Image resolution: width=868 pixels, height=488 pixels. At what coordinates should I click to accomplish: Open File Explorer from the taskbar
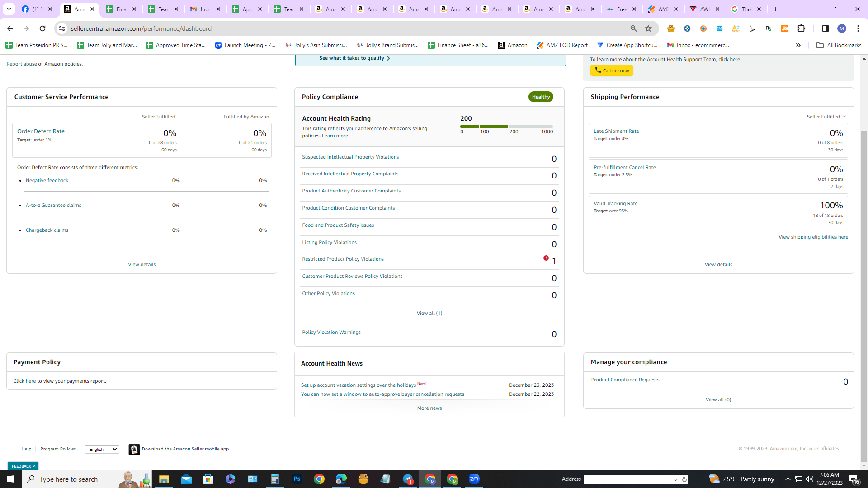point(164,479)
